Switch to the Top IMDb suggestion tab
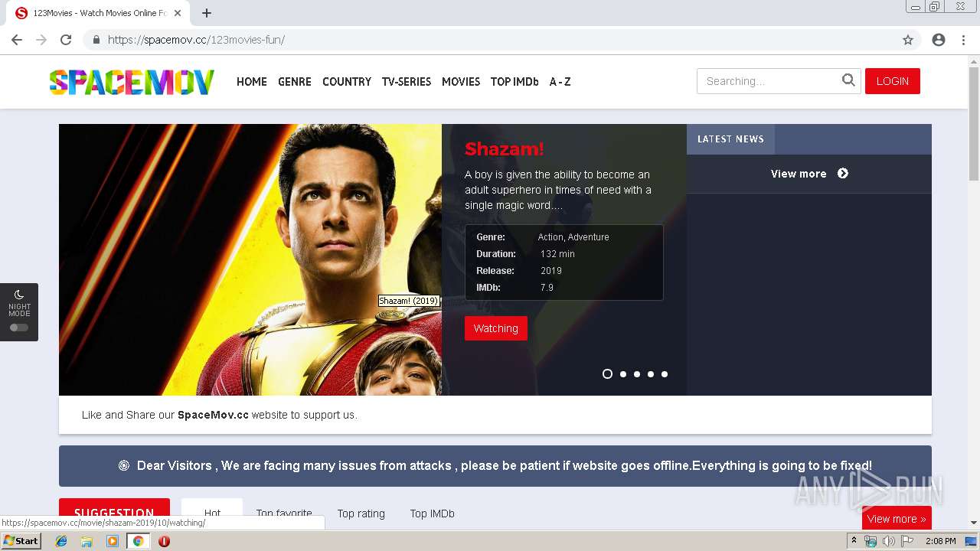Image resolution: width=980 pixels, height=551 pixels. [433, 514]
